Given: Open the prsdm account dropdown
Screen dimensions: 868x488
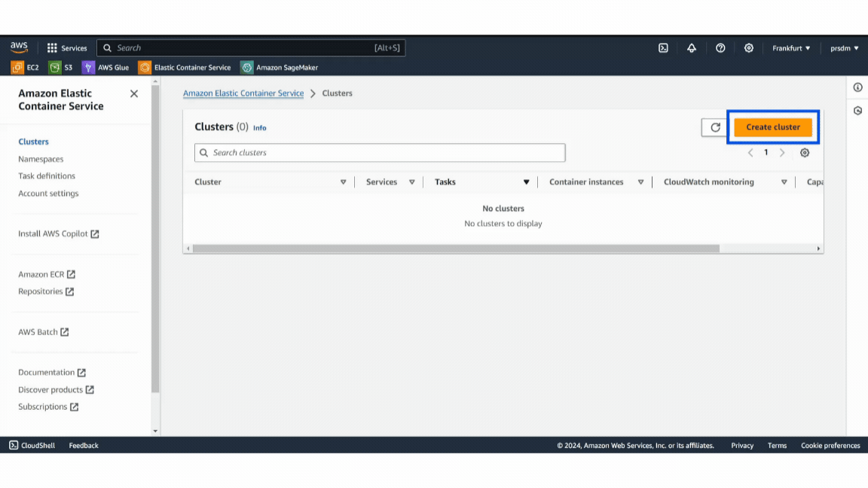Looking at the screenshot, I should (x=844, y=48).
